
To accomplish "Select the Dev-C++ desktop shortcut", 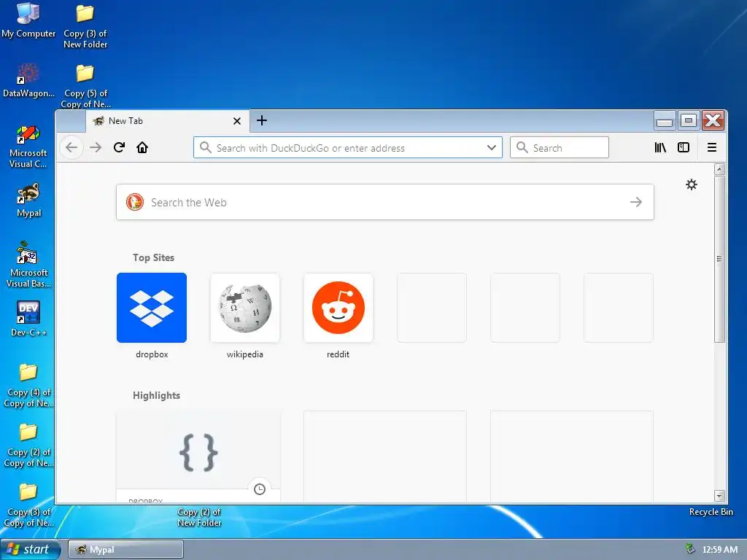I will (28, 319).
